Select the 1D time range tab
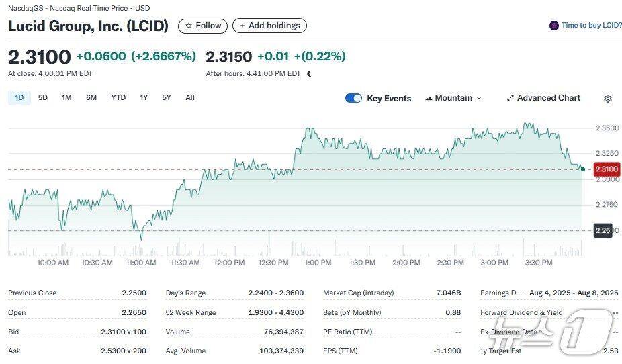 pos(19,97)
